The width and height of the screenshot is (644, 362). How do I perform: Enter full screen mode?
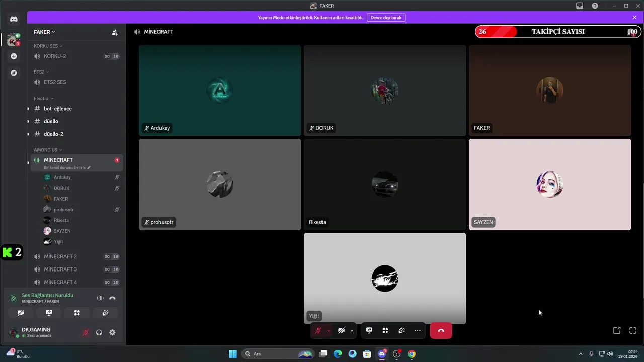pos(633,330)
